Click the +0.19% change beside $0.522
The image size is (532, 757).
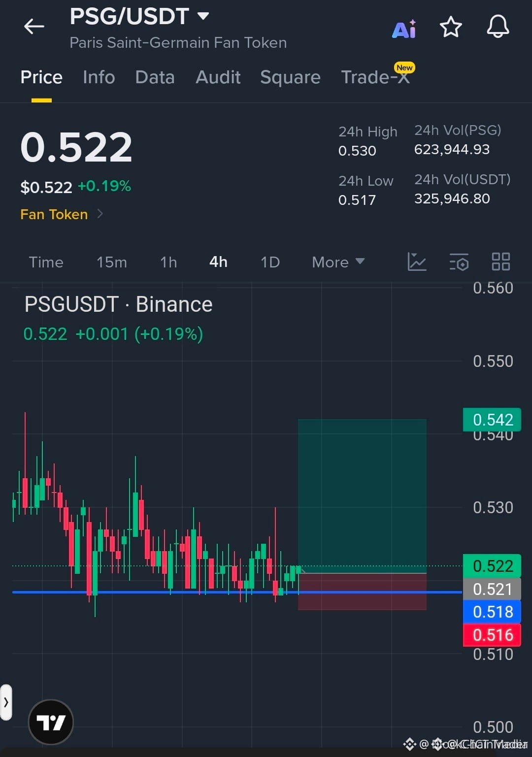click(104, 186)
